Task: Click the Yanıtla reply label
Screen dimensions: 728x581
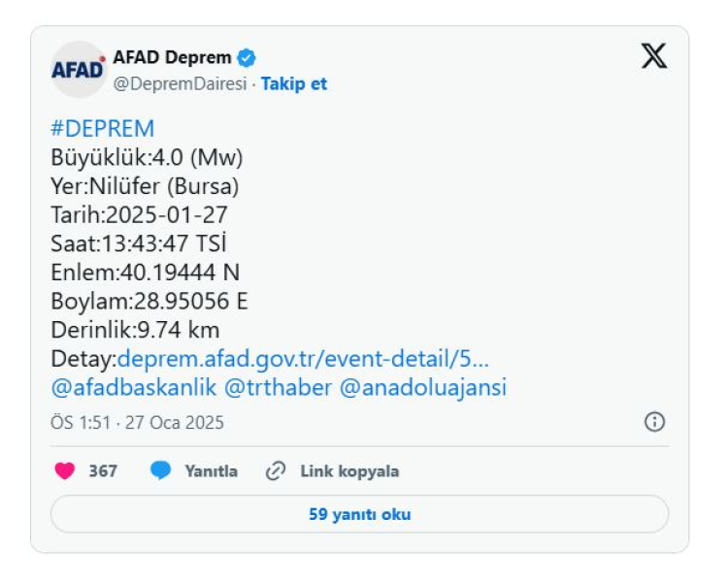Action: point(212,471)
